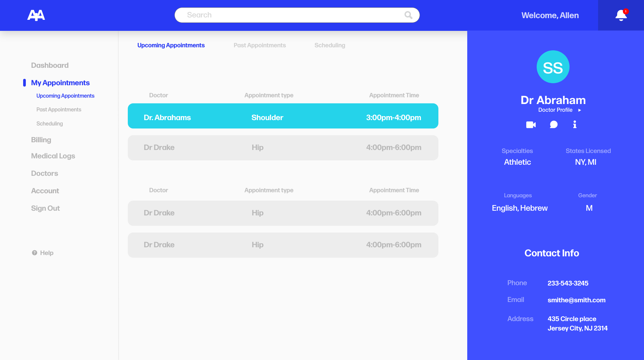Click the AA logo in the header
The image size is (644, 360).
click(36, 15)
